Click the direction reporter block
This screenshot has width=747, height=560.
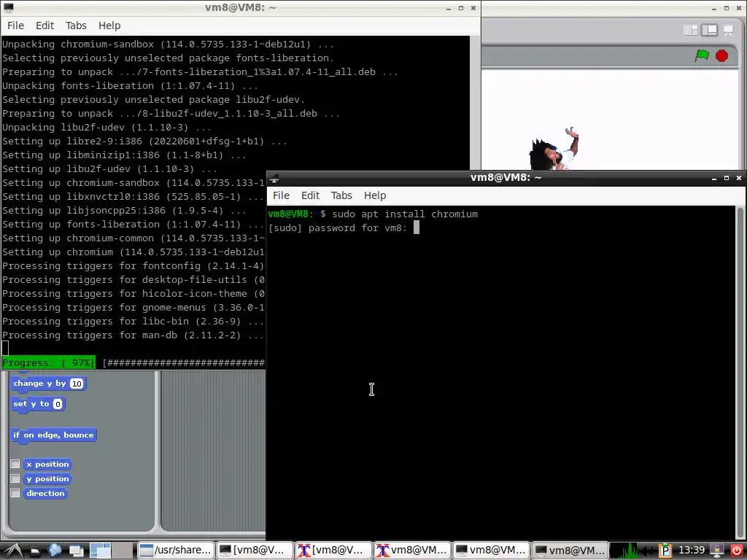pos(45,494)
